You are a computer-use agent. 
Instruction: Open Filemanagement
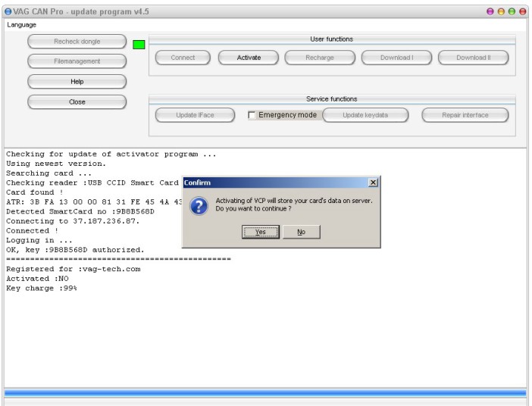tap(77, 61)
